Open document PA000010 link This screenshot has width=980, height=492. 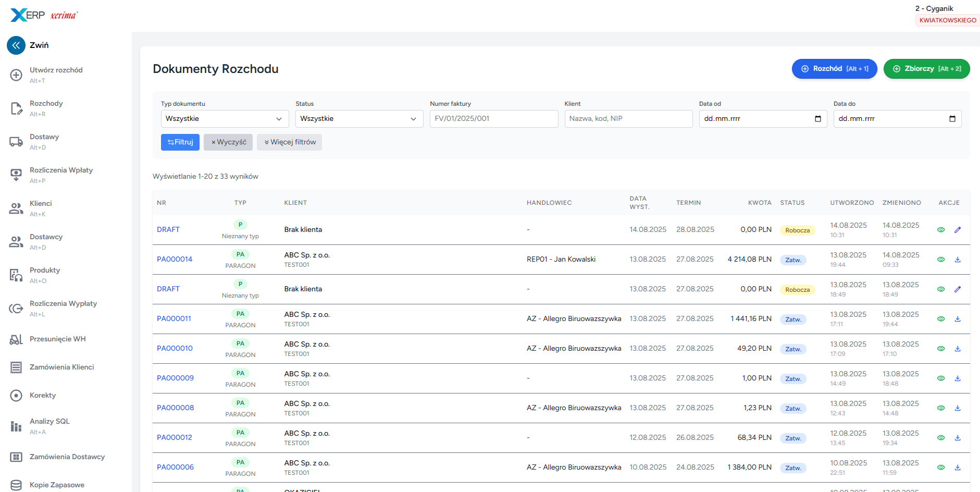pos(175,348)
